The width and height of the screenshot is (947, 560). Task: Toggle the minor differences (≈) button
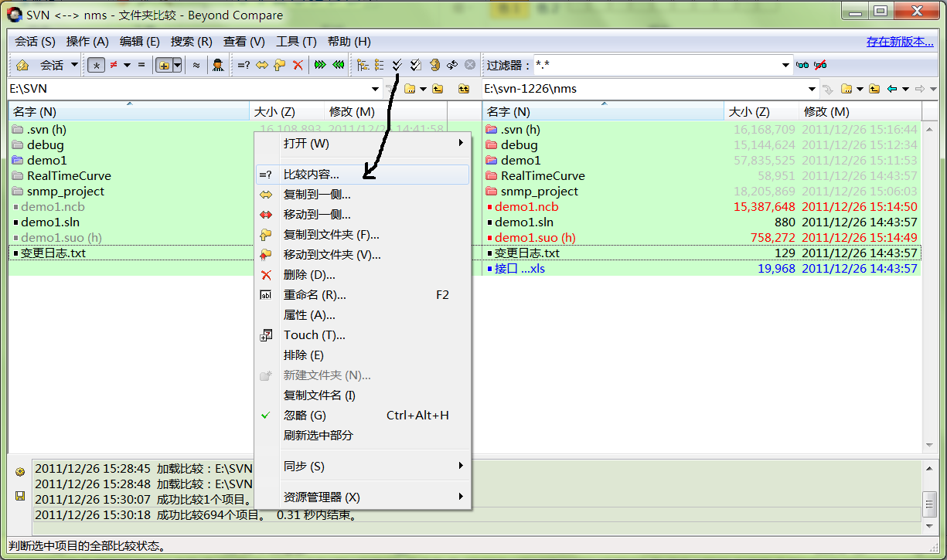(x=196, y=65)
